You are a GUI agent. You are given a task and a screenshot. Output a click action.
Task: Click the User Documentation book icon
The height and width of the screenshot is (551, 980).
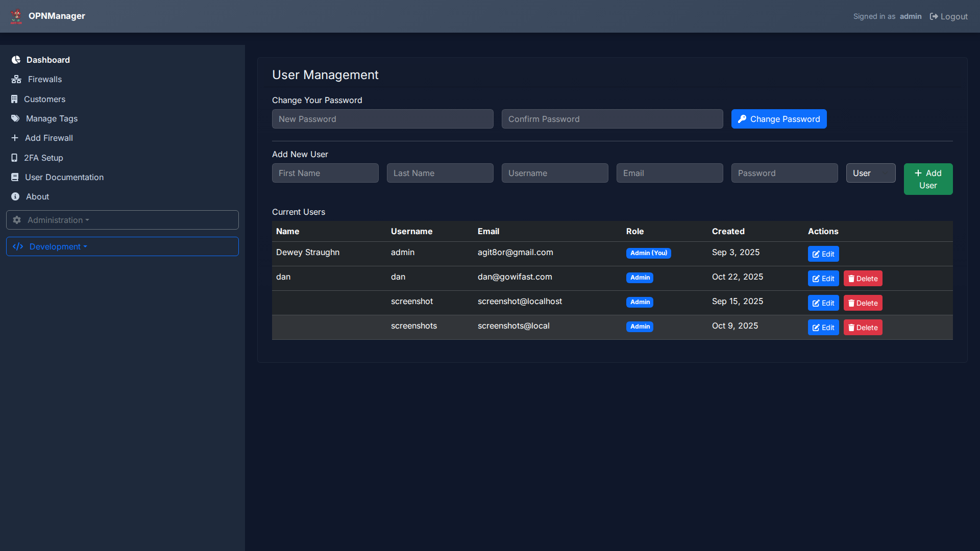click(15, 177)
